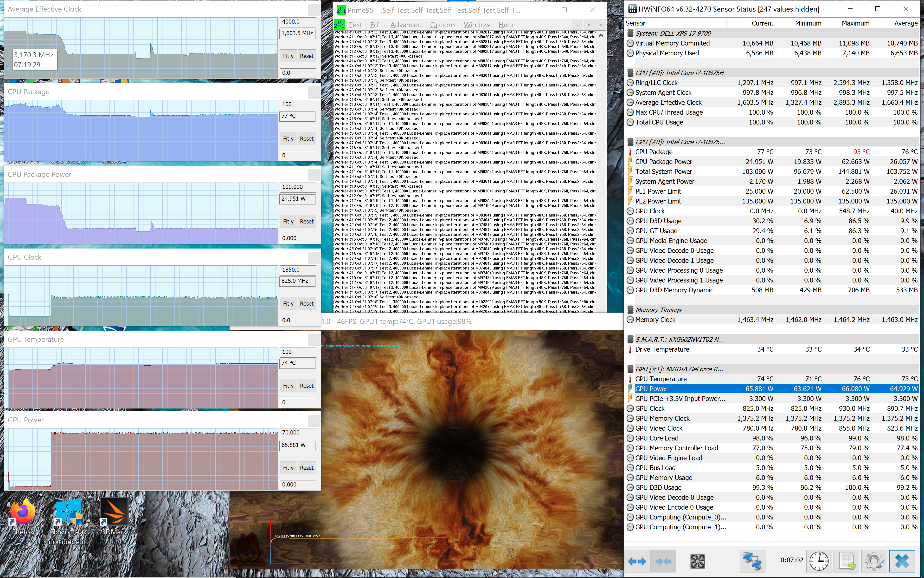Image resolution: width=924 pixels, height=578 pixels.
Task: Select the PL2 Power Limit row
Action: click(772, 201)
